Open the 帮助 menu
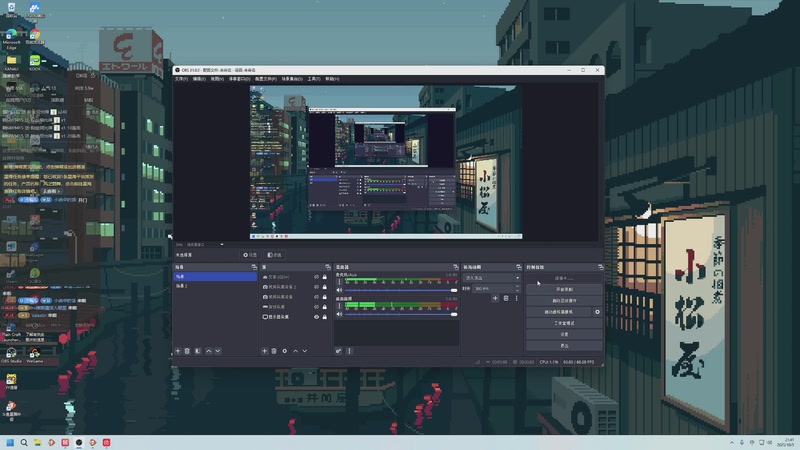 [332, 79]
